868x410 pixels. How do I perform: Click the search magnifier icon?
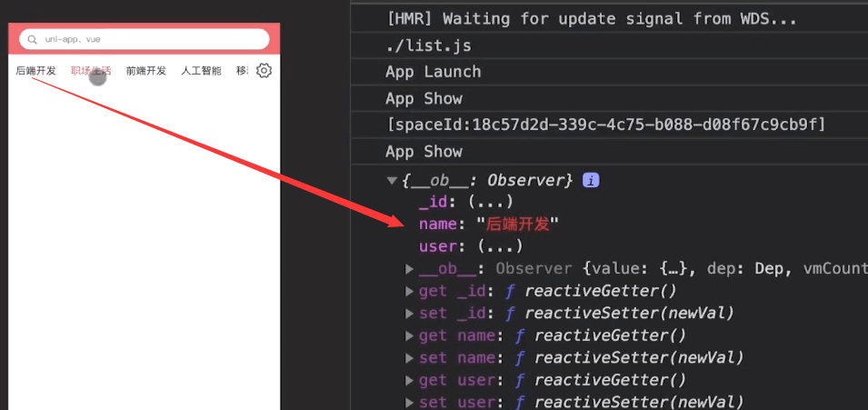[x=33, y=39]
